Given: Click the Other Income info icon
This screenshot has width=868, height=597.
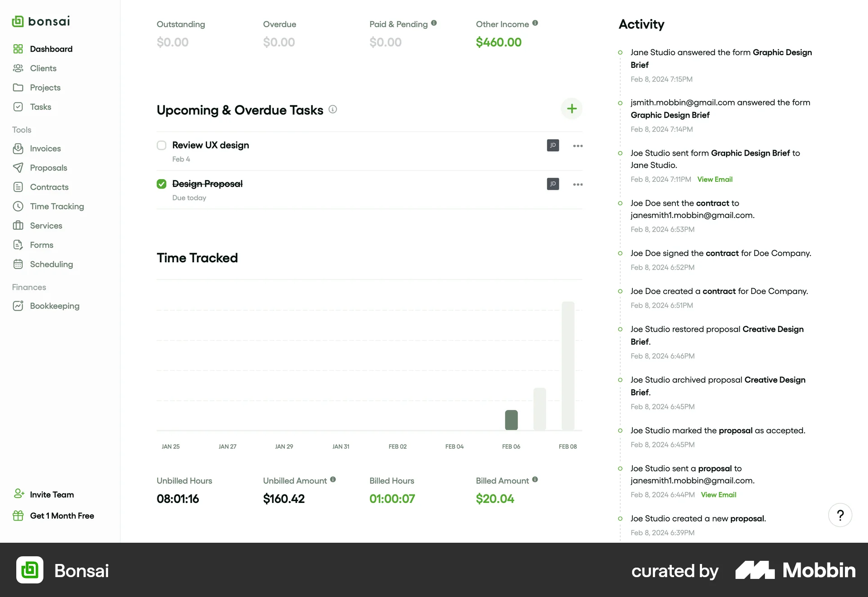Looking at the screenshot, I should [535, 23].
